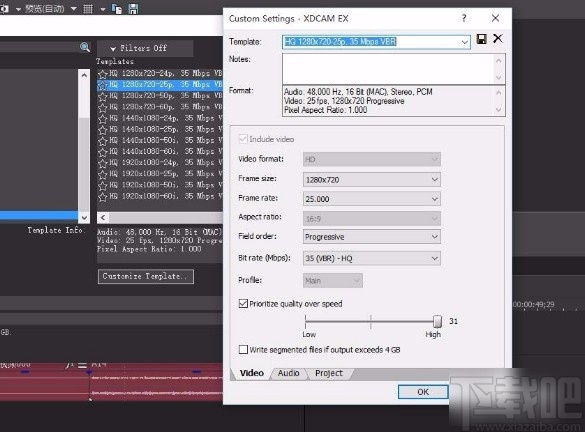
Task: Toggle the Prioritize quality over speed checkbox
Action: tap(243, 304)
